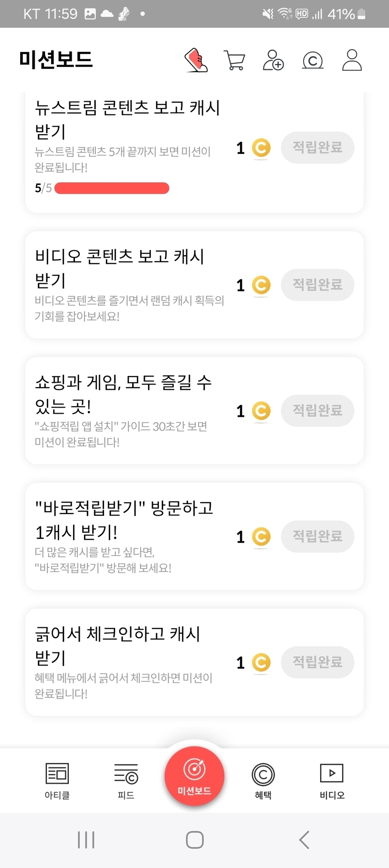Switch to the 아티클 tab
Viewport: 389px width, 868px height.
click(57, 780)
